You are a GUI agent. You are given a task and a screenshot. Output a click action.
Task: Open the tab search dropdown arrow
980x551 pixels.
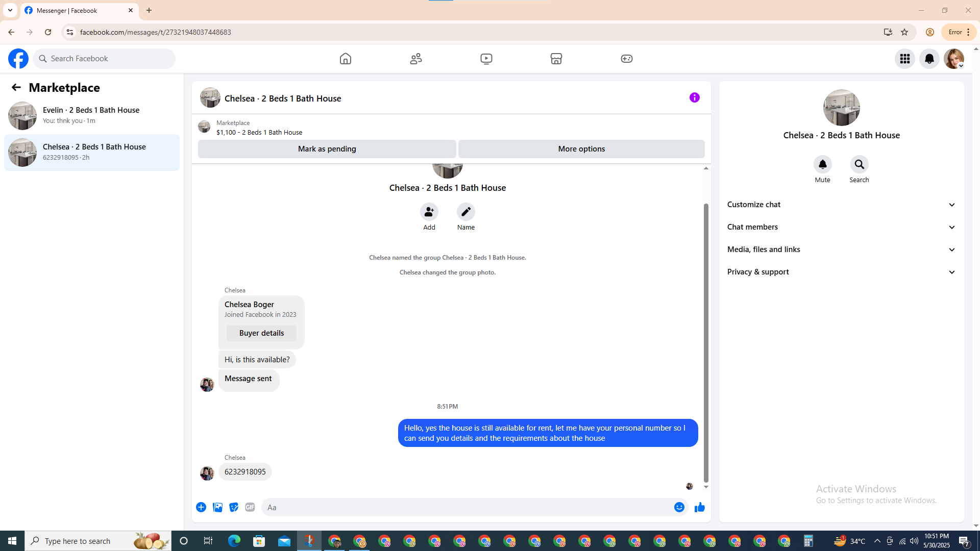click(x=10, y=10)
